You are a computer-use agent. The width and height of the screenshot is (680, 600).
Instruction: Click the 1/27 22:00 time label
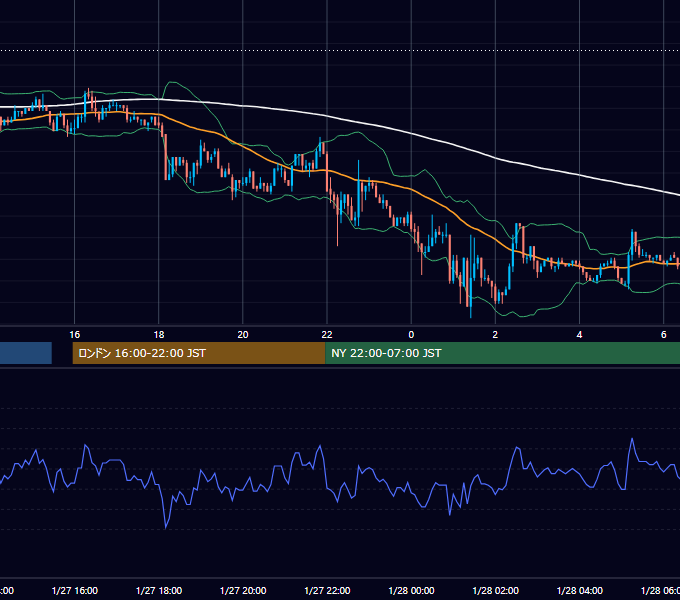327,590
